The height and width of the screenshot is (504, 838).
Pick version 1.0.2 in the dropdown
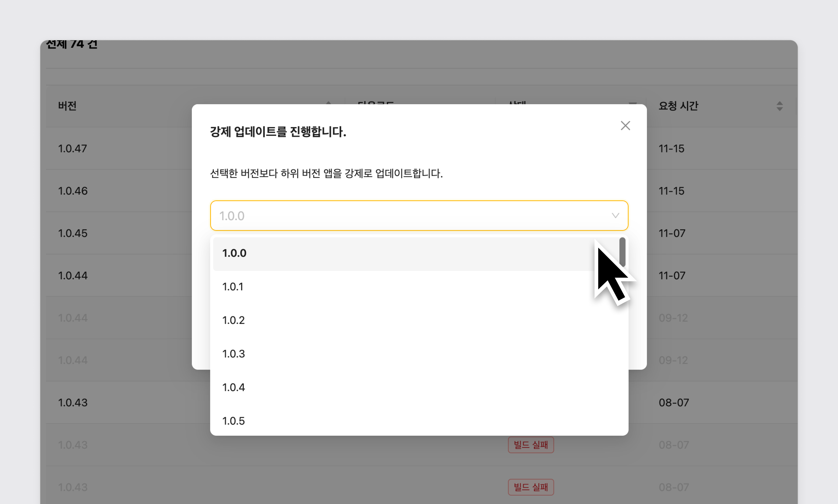233,320
